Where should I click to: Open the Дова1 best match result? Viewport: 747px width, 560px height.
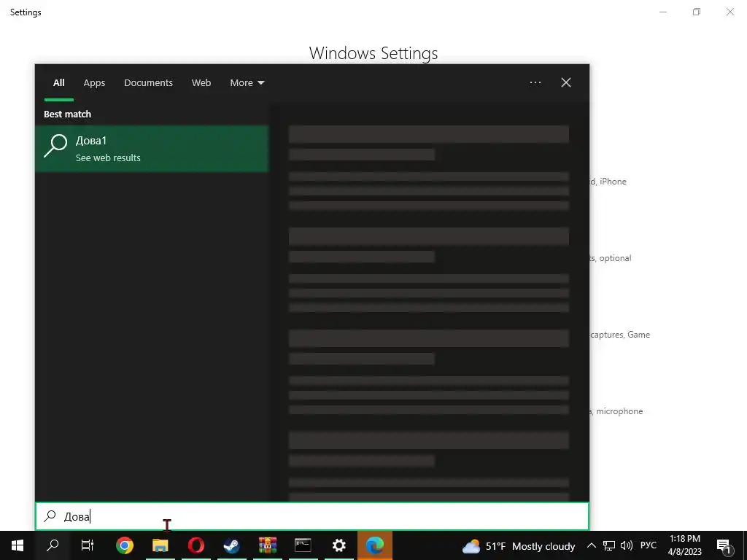[152, 149]
